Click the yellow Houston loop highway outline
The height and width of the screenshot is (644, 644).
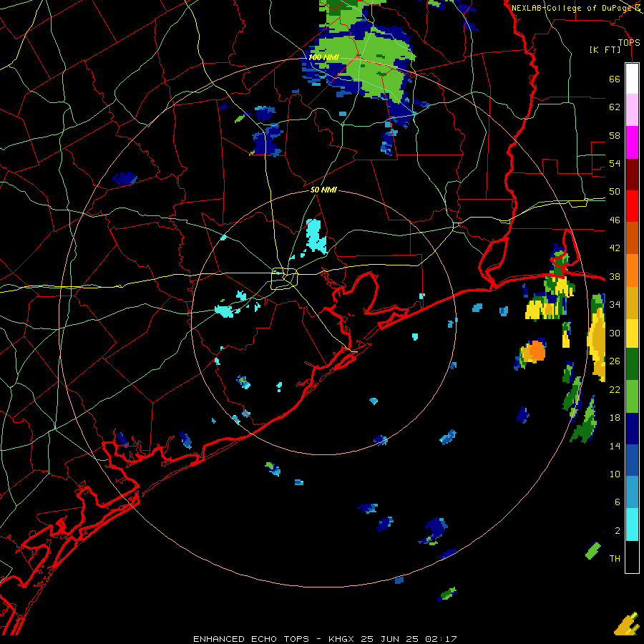285,278
